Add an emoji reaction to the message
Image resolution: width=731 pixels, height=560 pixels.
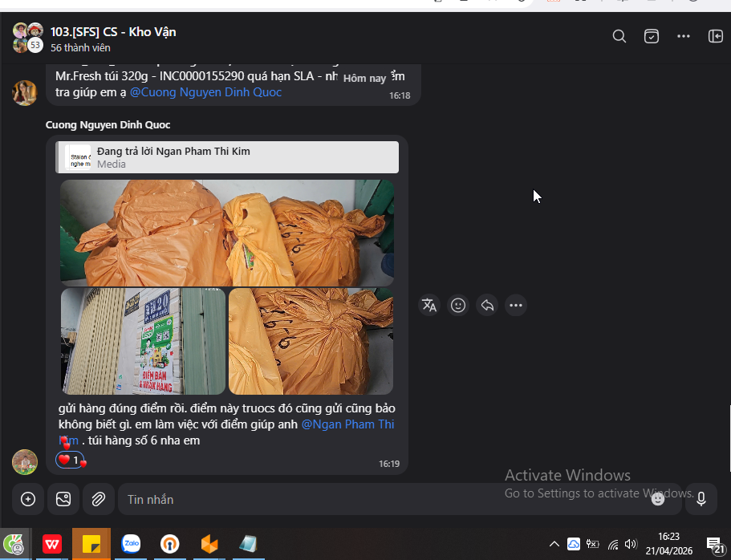click(x=458, y=306)
